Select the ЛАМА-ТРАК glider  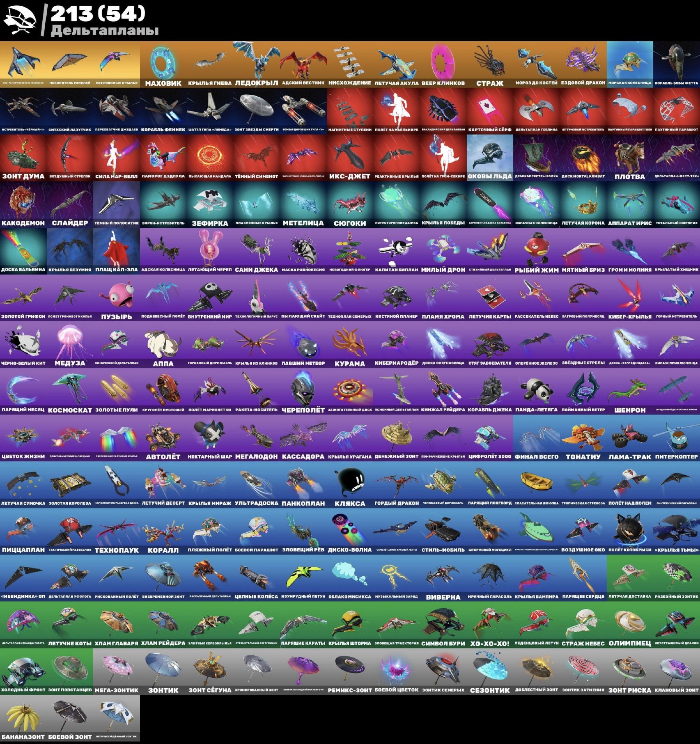tap(630, 438)
